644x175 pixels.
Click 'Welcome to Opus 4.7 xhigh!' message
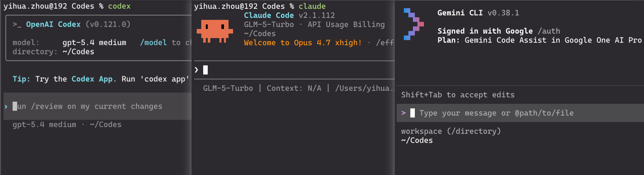[303, 43]
